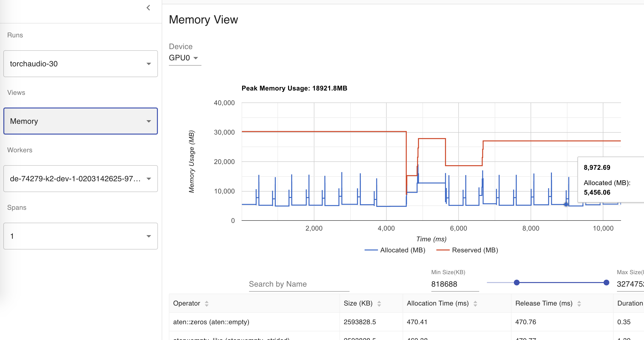Sort by Allocation Time column sort icon
The image size is (644, 340).
click(x=475, y=303)
